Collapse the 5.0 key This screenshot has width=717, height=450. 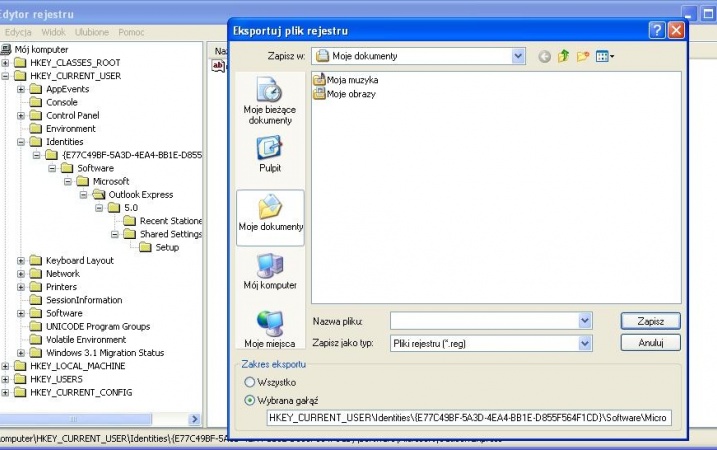pyautogui.click(x=99, y=208)
